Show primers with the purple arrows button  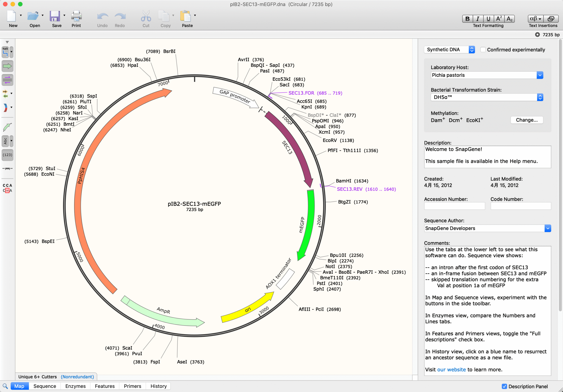point(7,80)
